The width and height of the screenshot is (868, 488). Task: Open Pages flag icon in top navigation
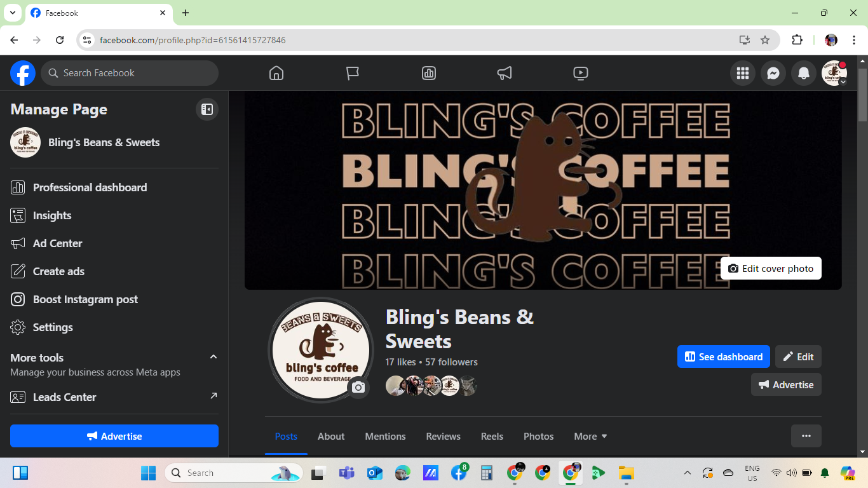[x=353, y=73]
